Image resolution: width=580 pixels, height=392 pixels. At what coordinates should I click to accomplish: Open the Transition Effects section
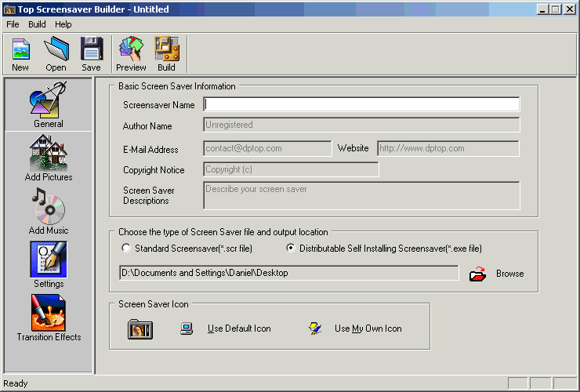(x=49, y=318)
